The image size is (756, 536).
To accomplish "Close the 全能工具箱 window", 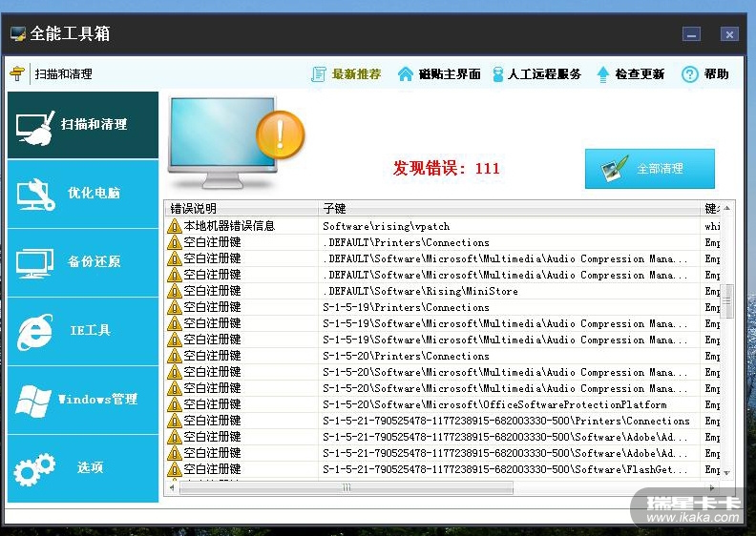I will (x=729, y=34).
